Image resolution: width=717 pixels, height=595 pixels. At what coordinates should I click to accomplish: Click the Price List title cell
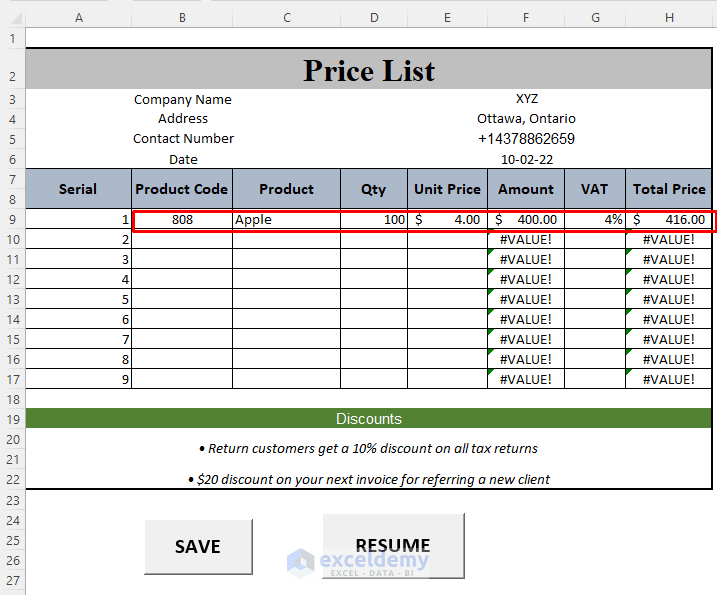tap(369, 70)
